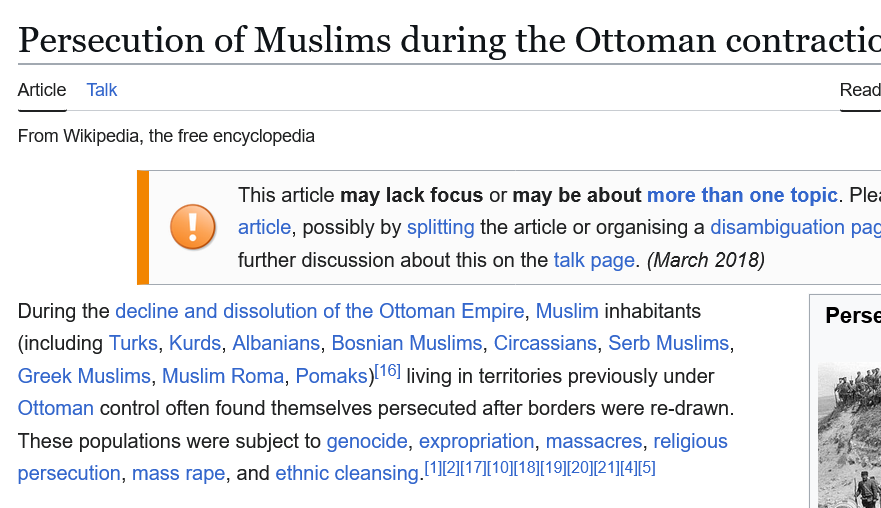Open the 'splitting' link in notice
This screenshot has width=881, height=508.
440,227
